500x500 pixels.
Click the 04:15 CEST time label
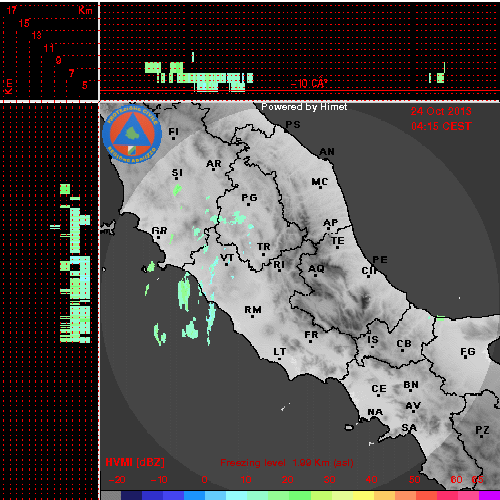(x=441, y=126)
